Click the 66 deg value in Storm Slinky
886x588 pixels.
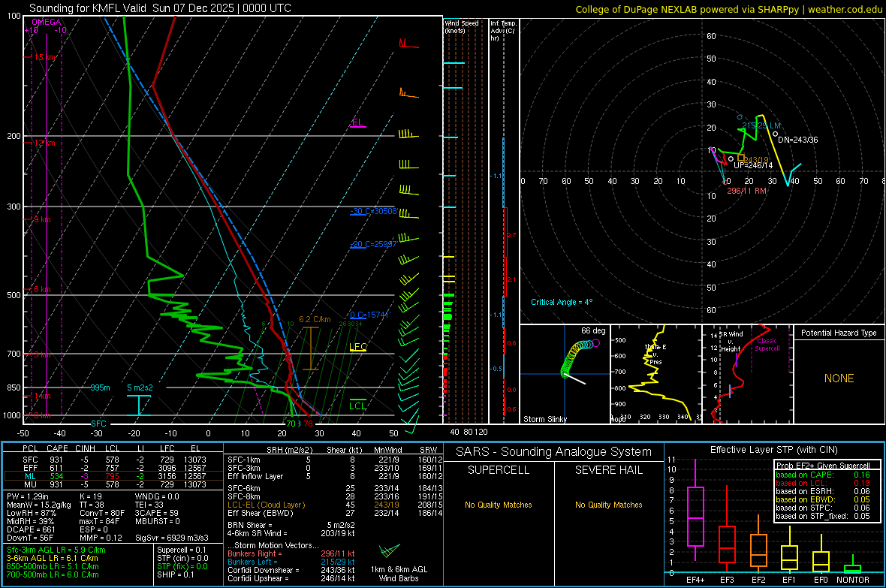pyautogui.click(x=592, y=330)
